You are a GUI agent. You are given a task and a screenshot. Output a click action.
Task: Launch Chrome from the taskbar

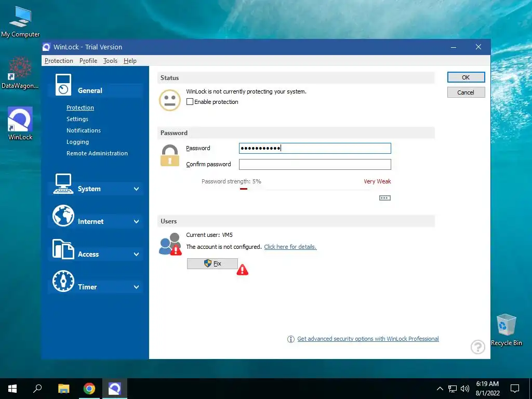pos(89,389)
